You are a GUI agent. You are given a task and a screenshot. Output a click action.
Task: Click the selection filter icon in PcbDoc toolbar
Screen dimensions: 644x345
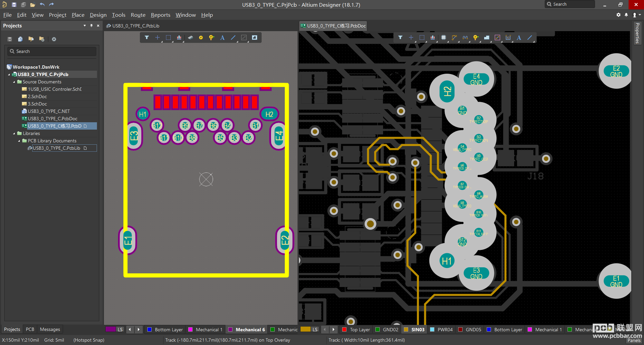click(400, 38)
